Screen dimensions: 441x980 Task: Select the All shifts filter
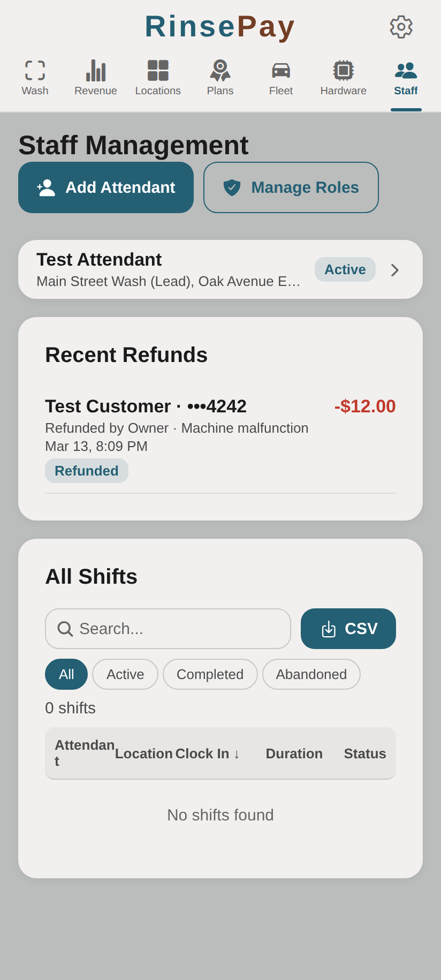66,674
